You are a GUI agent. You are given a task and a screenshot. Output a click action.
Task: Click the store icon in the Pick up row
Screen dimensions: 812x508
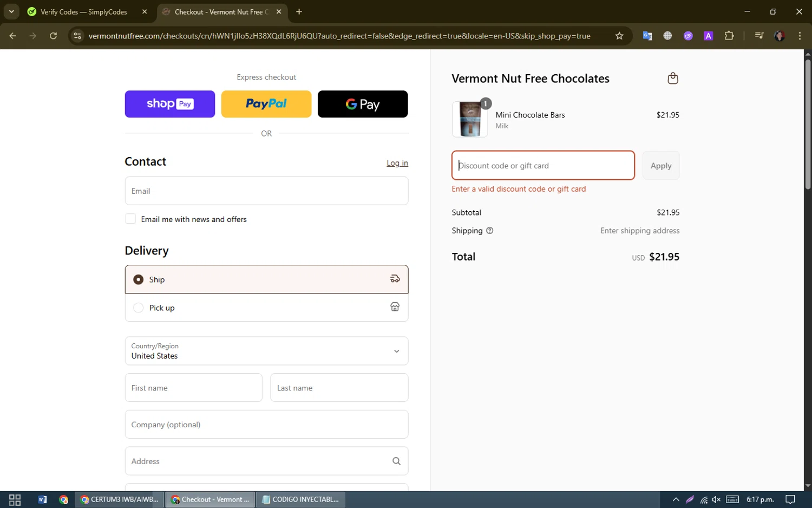tap(395, 307)
